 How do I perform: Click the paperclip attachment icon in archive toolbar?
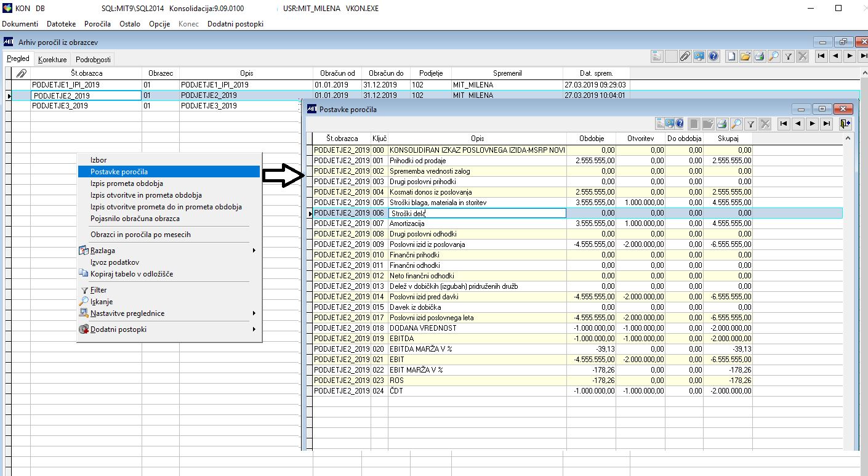click(x=685, y=56)
